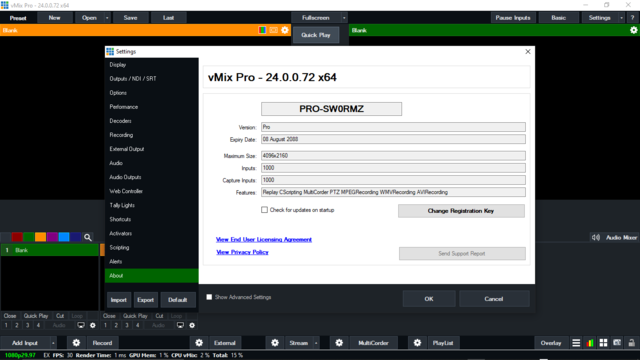
Task: Open MultiCorder gear settings
Action: click(339, 343)
